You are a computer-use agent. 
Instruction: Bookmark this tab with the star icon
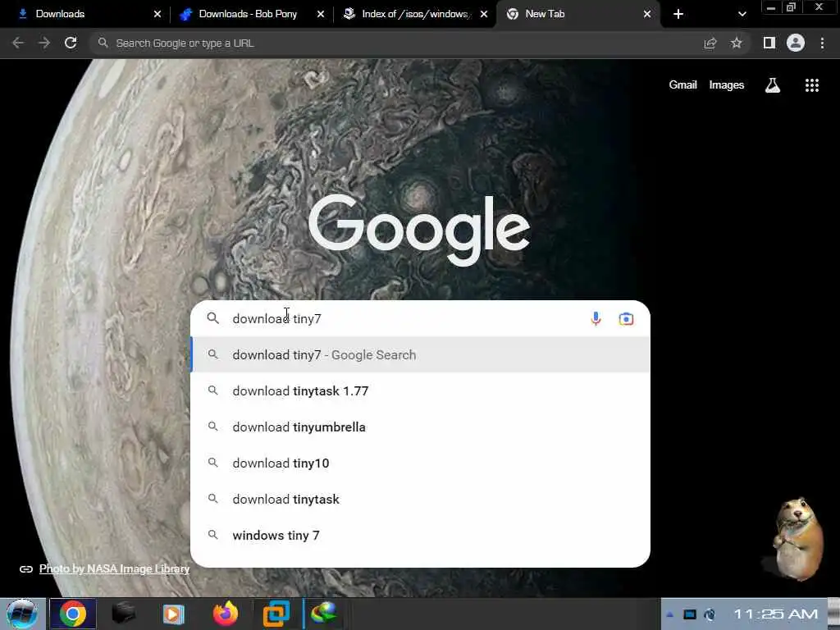coord(737,43)
